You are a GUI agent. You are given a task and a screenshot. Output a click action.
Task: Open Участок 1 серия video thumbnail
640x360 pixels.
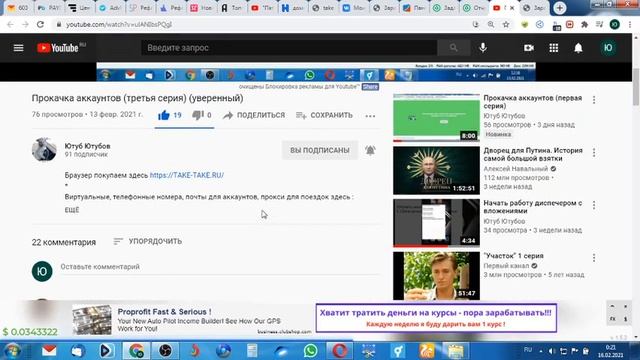(x=436, y=276)
